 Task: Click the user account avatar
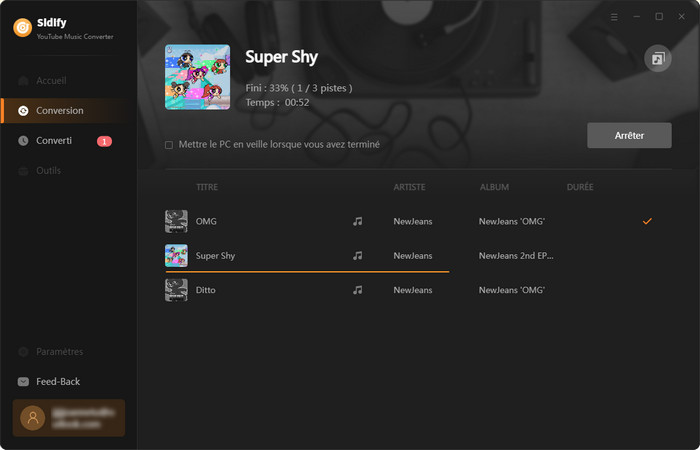(x=32, y=418)
